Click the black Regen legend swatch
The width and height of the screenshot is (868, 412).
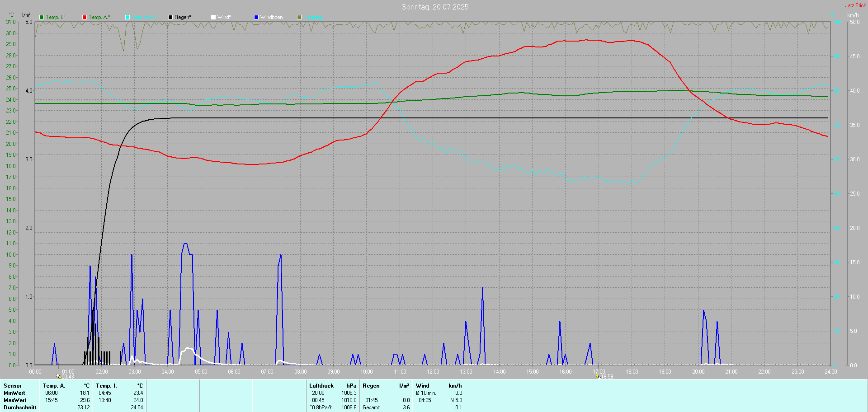coord(170,17)
